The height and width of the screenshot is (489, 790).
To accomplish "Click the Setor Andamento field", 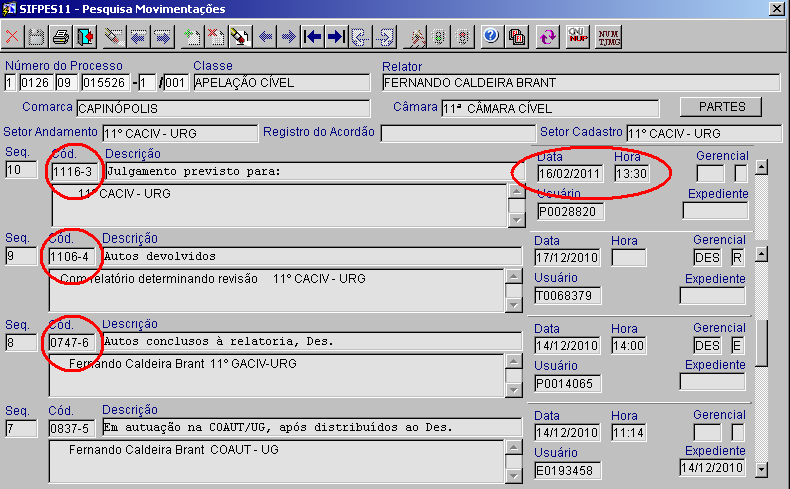I will coord(180,133).
